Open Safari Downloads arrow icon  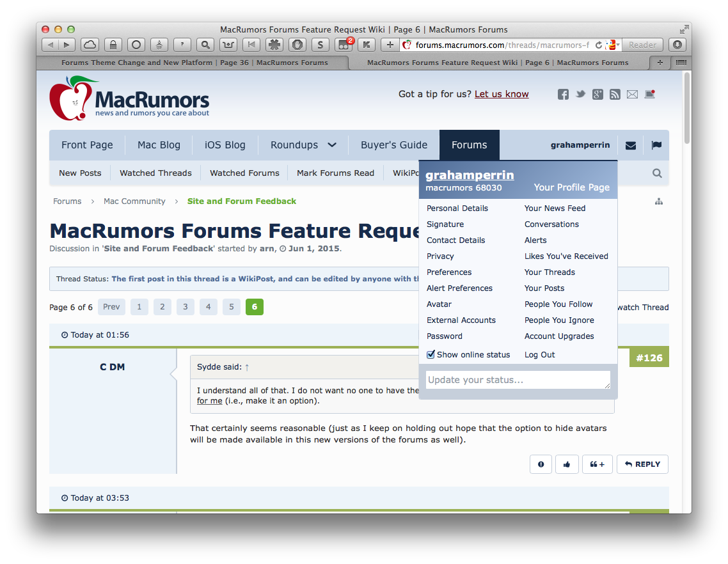677,45
